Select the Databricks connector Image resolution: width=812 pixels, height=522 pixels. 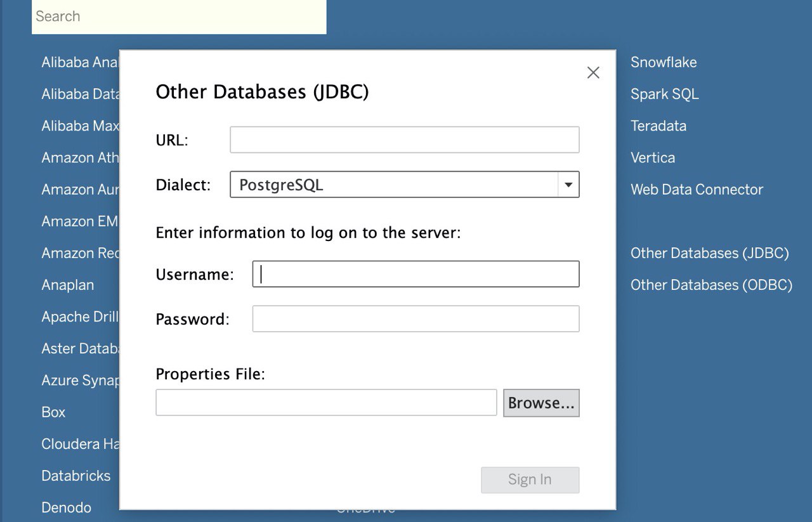coord(76,476)
